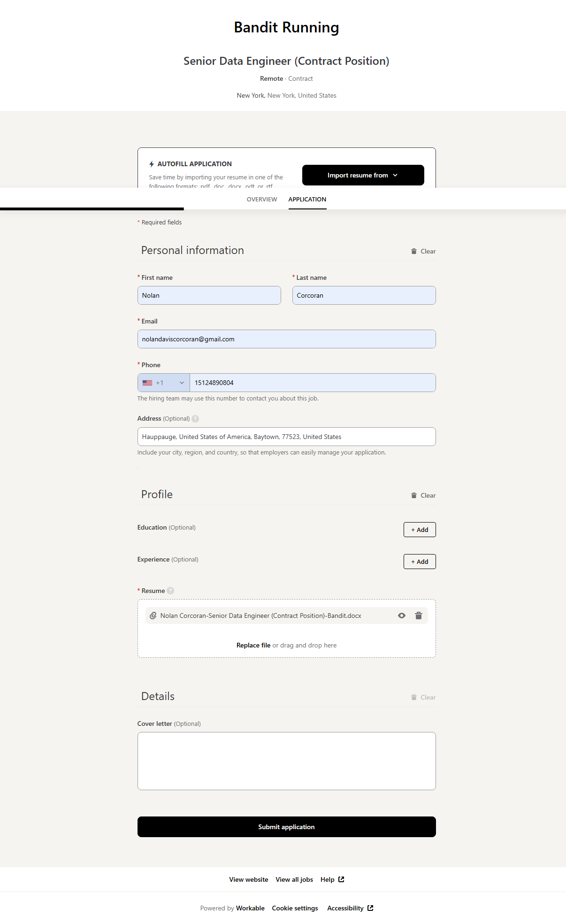Viewport: 566px width, 924px height.
Task: Expand the Import resume from dropdown
Action: click(x=363, y=175)
